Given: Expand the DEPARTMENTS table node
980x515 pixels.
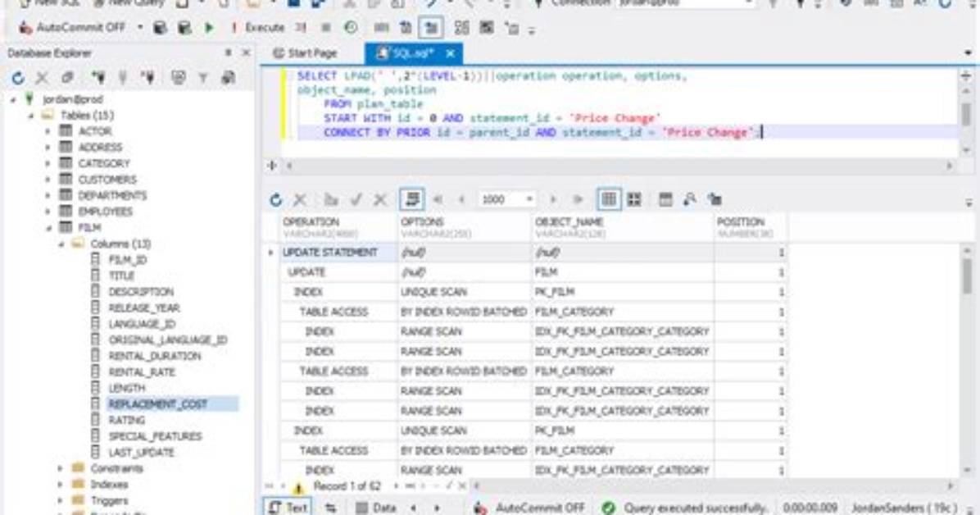Looking at the screenshot, I should (48, 195).
